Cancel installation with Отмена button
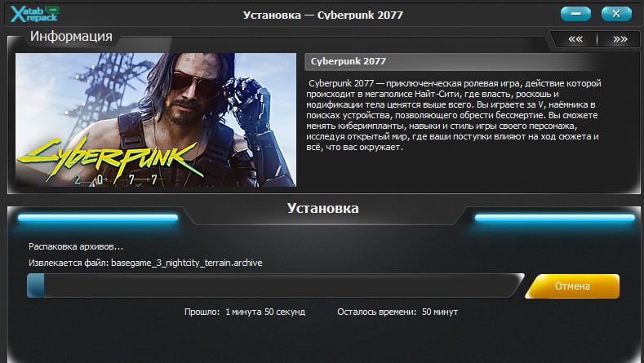Screen dimensions: 644x363 click(572, 286)
